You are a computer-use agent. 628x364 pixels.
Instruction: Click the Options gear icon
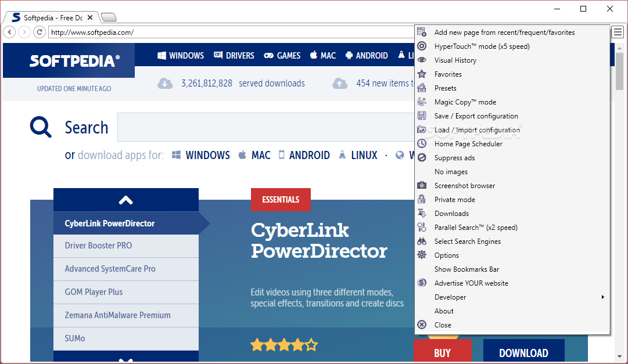(422, 255)
